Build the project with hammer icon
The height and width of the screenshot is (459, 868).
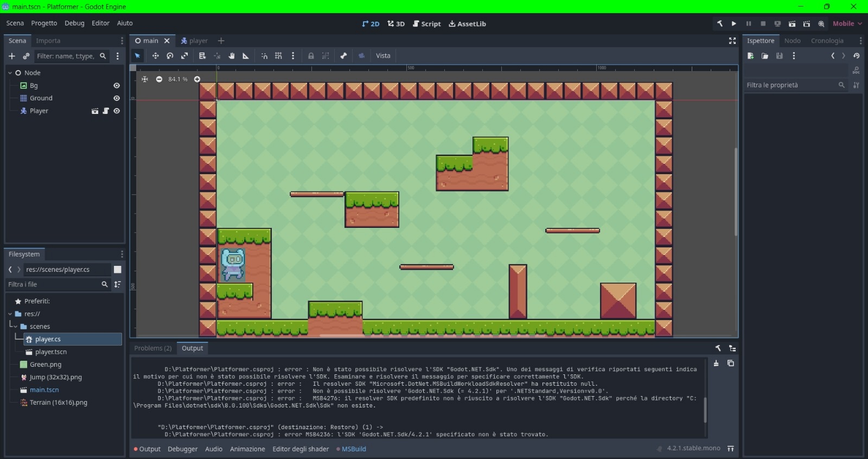(x=720, y=24)
